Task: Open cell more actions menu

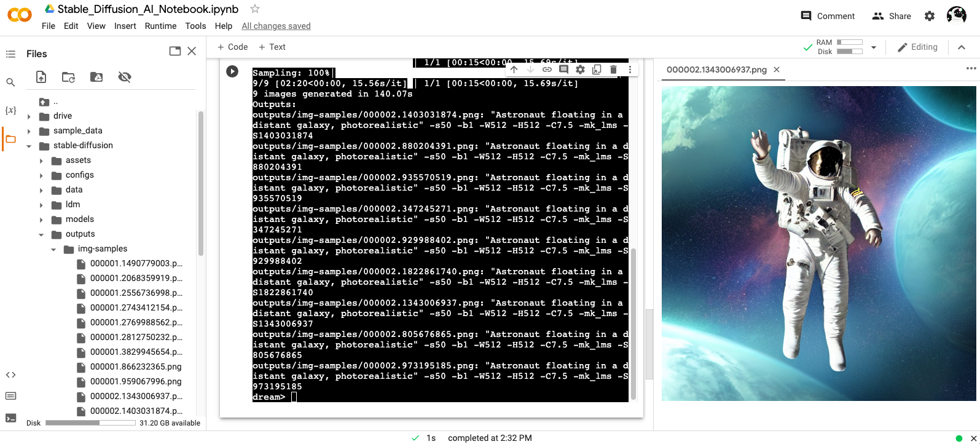Action: click(630, 69)
